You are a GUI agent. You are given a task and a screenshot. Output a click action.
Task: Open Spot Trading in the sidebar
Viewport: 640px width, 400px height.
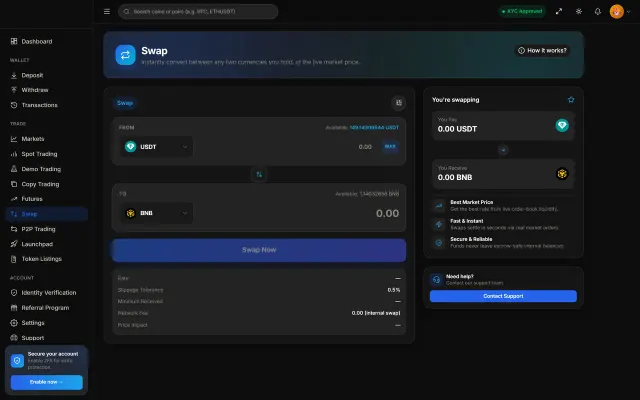(x=47, y=154)
